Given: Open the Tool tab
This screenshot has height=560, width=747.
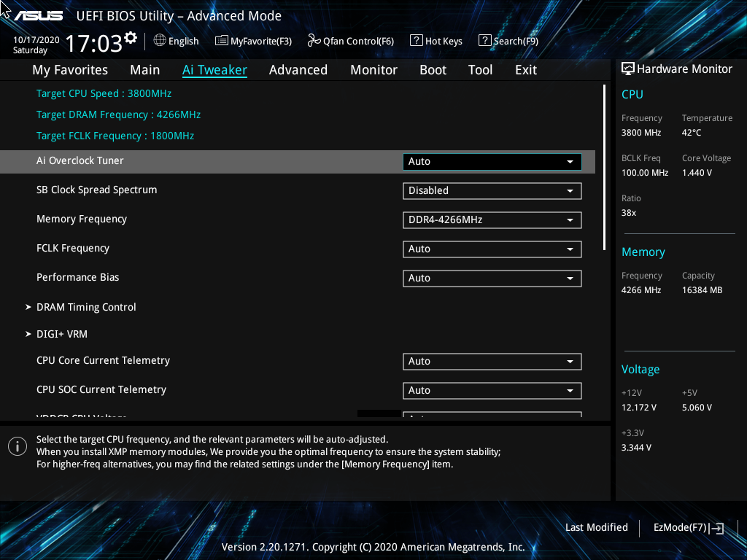Looking at the screenshot, I should coord(480,70).
